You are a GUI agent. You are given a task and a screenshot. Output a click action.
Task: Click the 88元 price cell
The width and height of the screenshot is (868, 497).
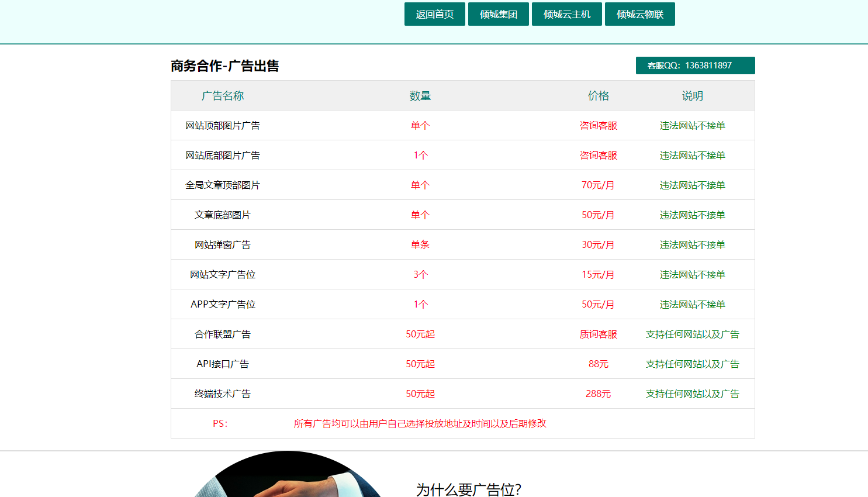[599, 364]
